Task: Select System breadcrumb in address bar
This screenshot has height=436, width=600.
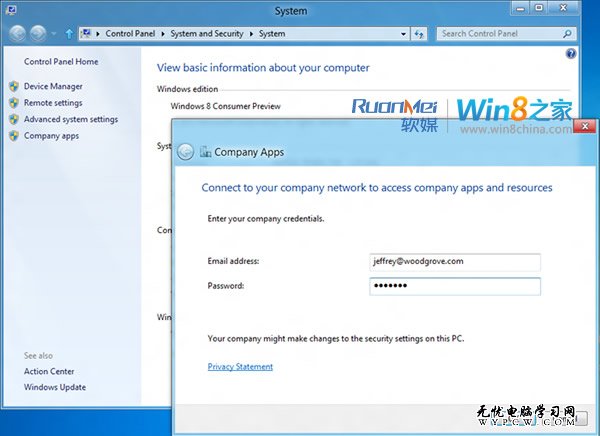Action: 272,34
